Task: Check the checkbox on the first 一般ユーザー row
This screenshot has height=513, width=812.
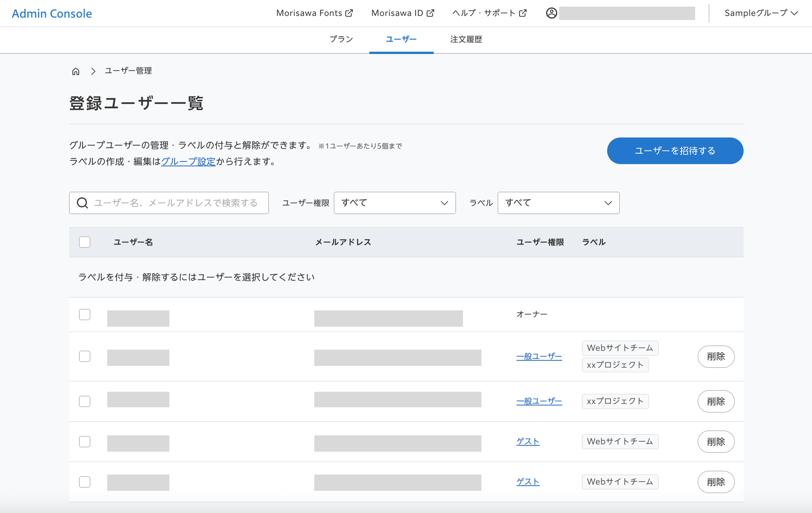Action: pyautogui.click(x=84, y=356)
